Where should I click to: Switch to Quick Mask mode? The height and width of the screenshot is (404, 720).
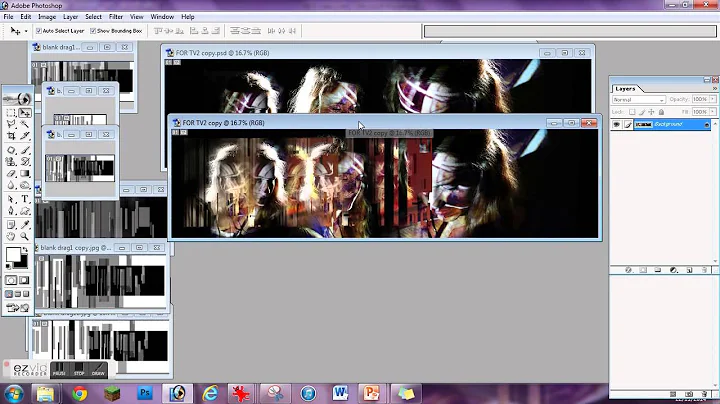[x=24, y=280]
